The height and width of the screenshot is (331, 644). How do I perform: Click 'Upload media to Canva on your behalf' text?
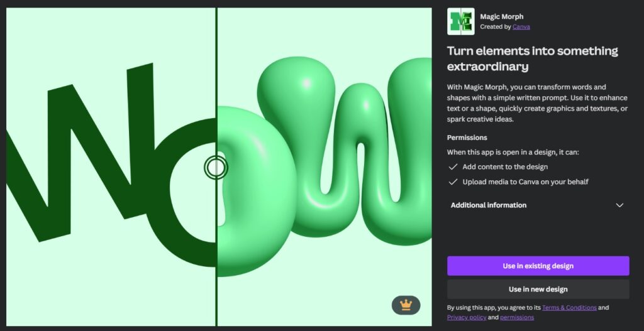coord(525,182)
